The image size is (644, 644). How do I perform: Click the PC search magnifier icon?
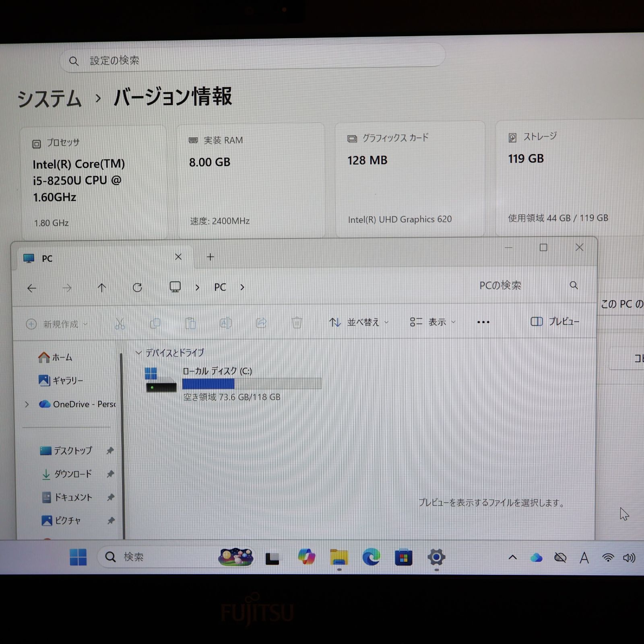(574, 285)
